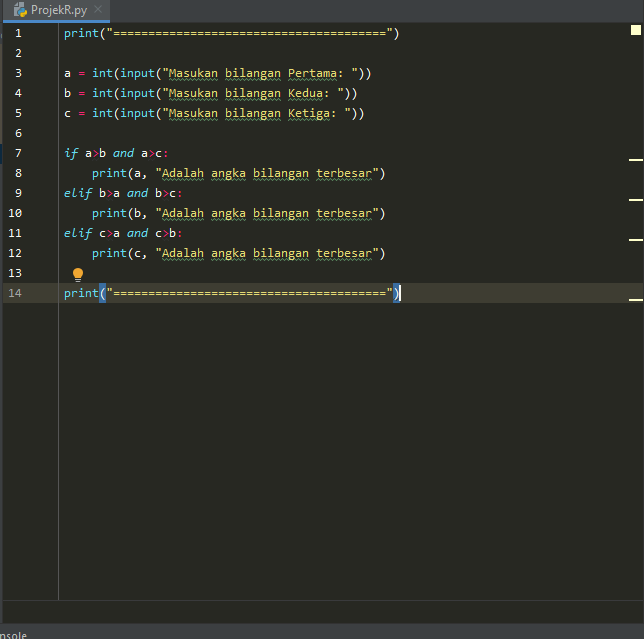Click print(c, on line 12
644x639 pixels.
(x=119, y=253)
